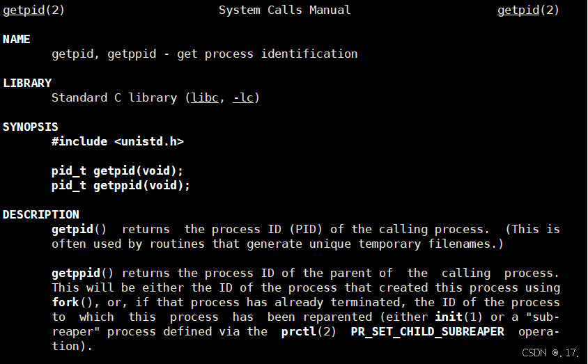Click the underlined libc link
Image resolution: width=588 pixels, height=364 pixels.
(x=208, y=97)
